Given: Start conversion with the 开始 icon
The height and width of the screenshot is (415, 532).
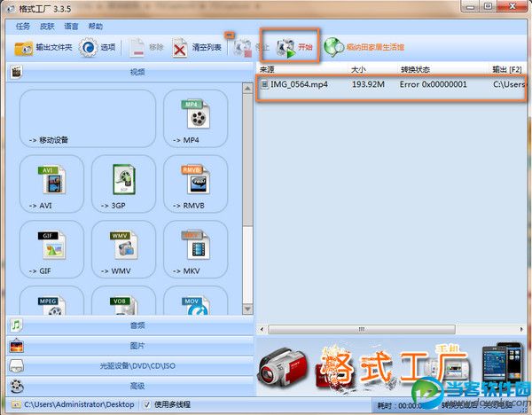Looking at the screenshot, I should [286, 48].
